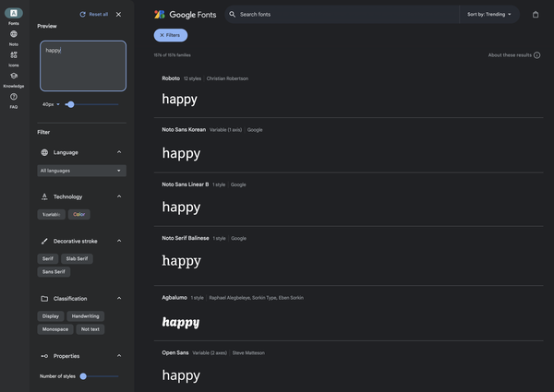Click the Agbalumo happy preview text
554x392 pixels.
[x=181, y=323]
